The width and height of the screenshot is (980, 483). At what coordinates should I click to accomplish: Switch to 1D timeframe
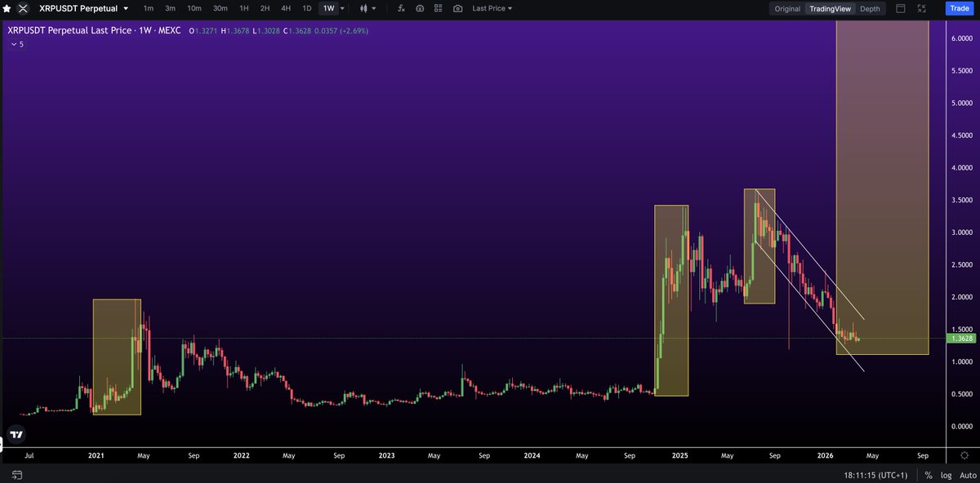[307, 8]
